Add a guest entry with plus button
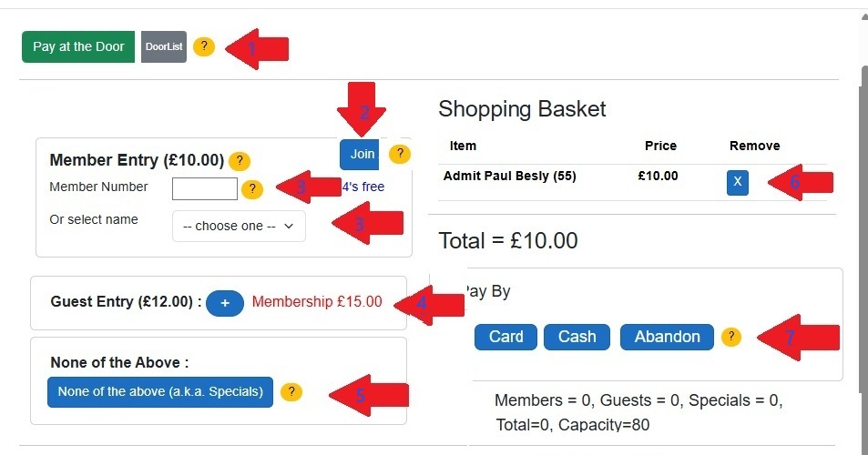Screen dimensions: 868x455 (x=224, y=303)
